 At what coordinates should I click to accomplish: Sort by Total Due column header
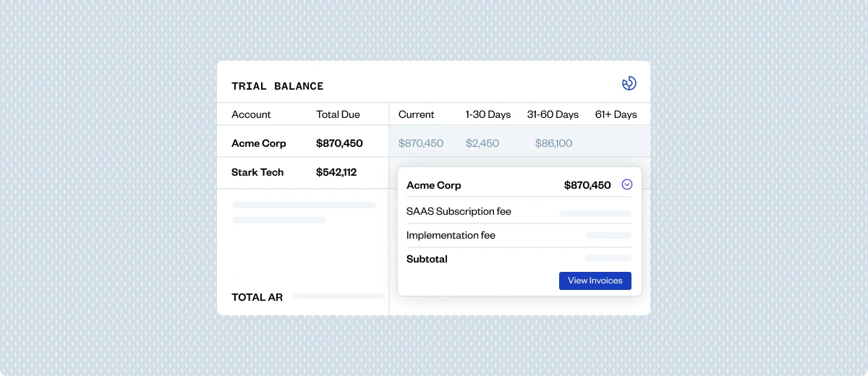pyautogui.click(x=338, y=114)
